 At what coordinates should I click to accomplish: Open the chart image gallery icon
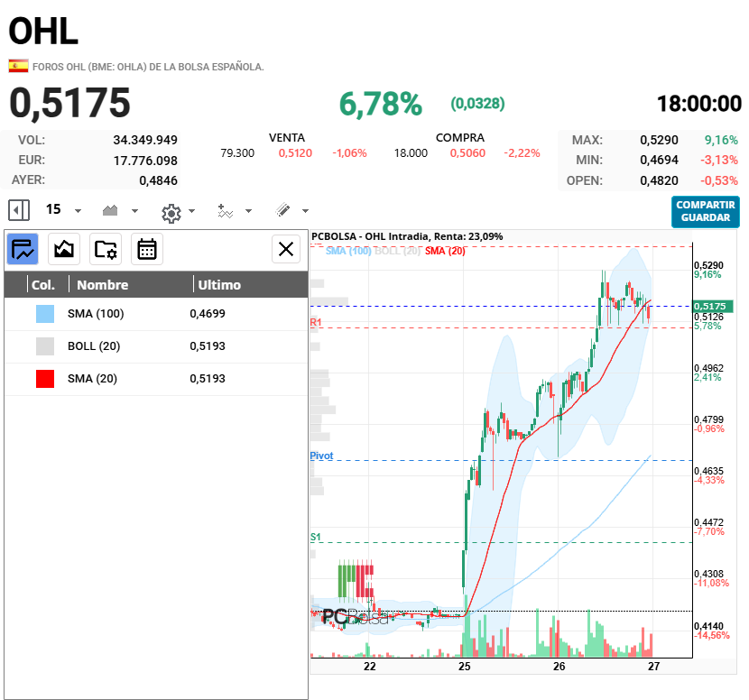64,249
